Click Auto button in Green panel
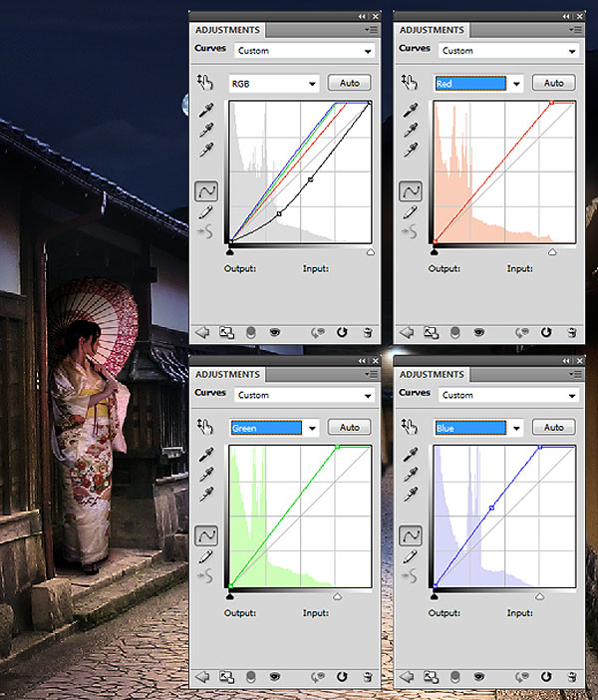Image resolution: width=598 pixels, height=700 pixels. point(350,427)
